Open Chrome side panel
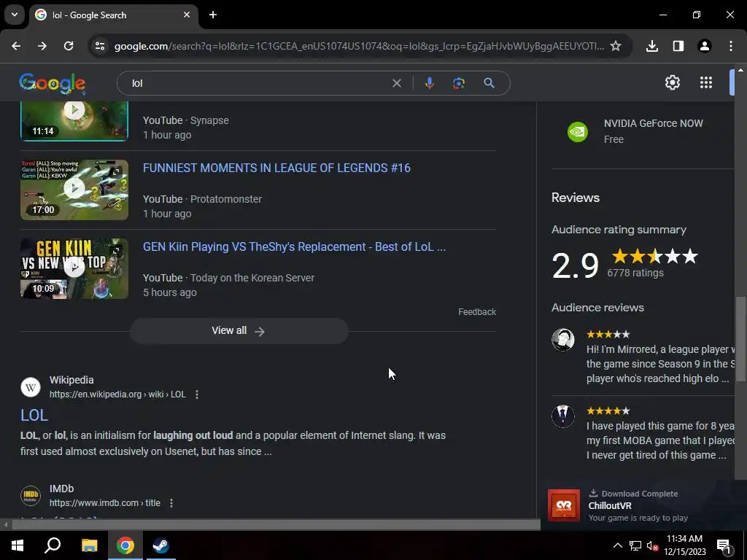The height and width of the screenshot is (560, 747). point(678,46)
